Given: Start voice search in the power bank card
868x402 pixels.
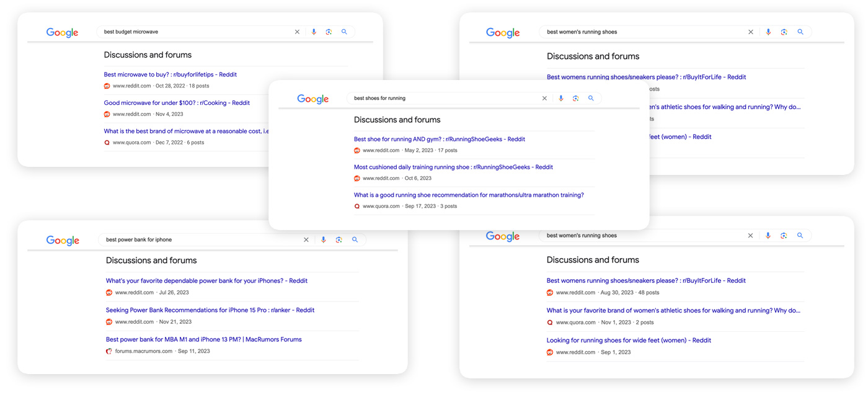Looking at the screenshot, I should tap(323, 239).
